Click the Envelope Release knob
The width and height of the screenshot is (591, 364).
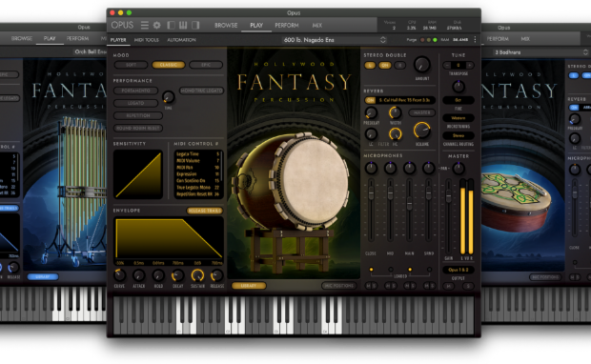point(216,275)
